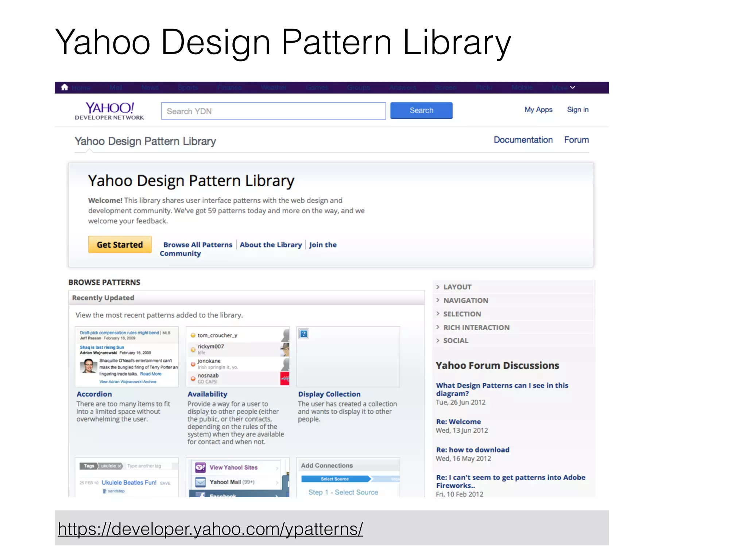
Task: Open Mail in the Yahoo top bar
Action: [116, 87]
